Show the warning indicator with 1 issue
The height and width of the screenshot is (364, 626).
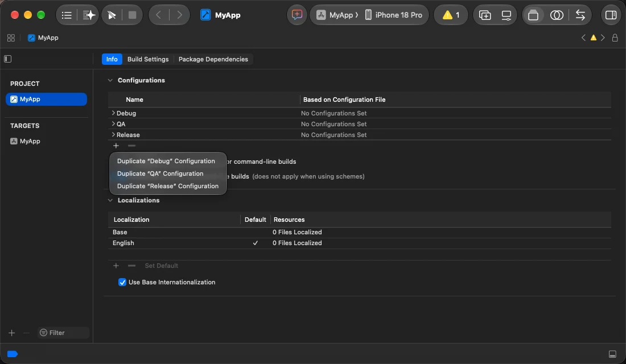click(x=451, y=15)
